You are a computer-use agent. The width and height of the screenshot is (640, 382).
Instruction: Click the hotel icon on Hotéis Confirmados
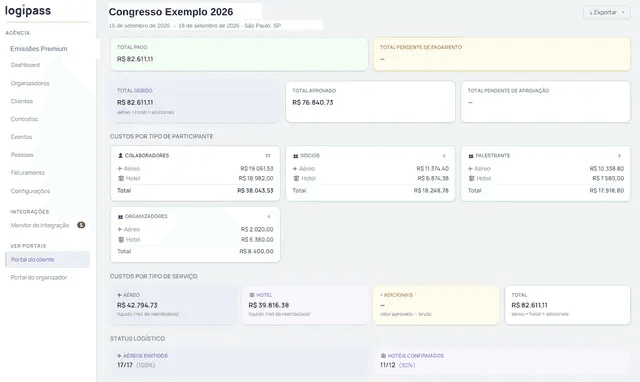[383, 356]
